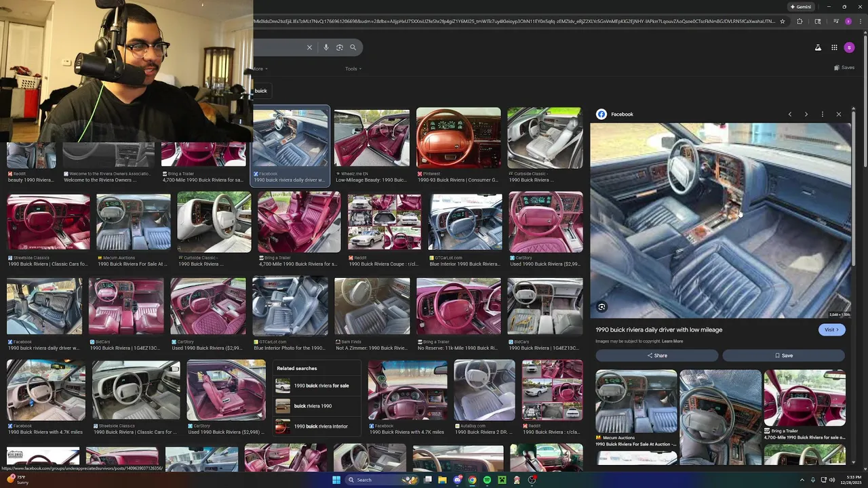Open the Gemini button in Chrome
The image size is (868, 488).
pos(801,7)
